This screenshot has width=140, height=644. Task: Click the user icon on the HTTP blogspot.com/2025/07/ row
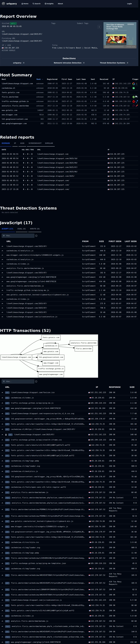coord(6,434)
